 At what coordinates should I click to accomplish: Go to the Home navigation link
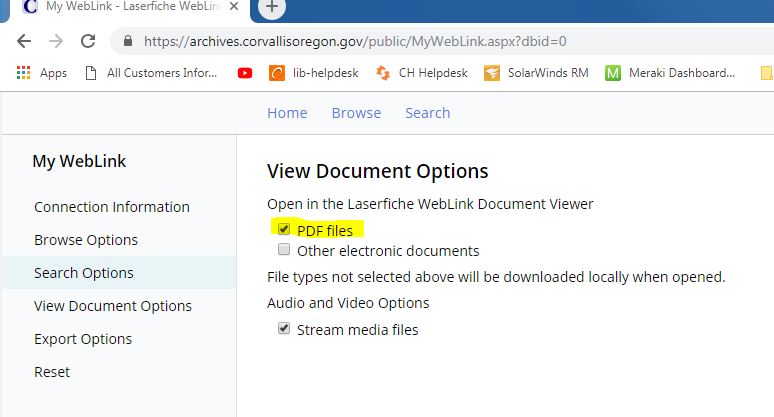click(287, 113)
